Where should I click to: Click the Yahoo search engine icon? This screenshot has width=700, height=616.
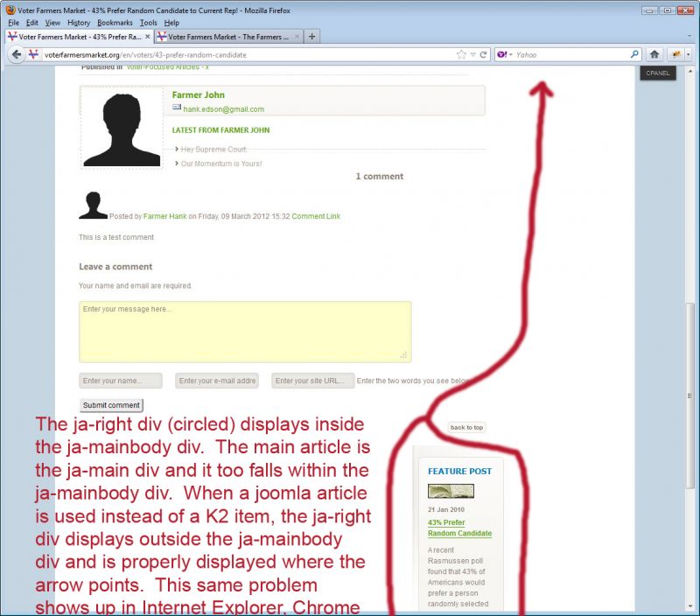501,54
